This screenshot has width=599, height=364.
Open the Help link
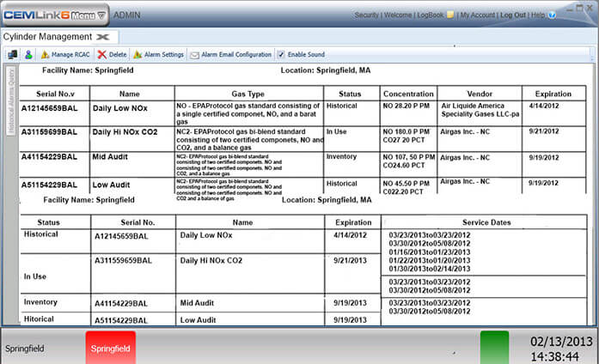(537, 15)
